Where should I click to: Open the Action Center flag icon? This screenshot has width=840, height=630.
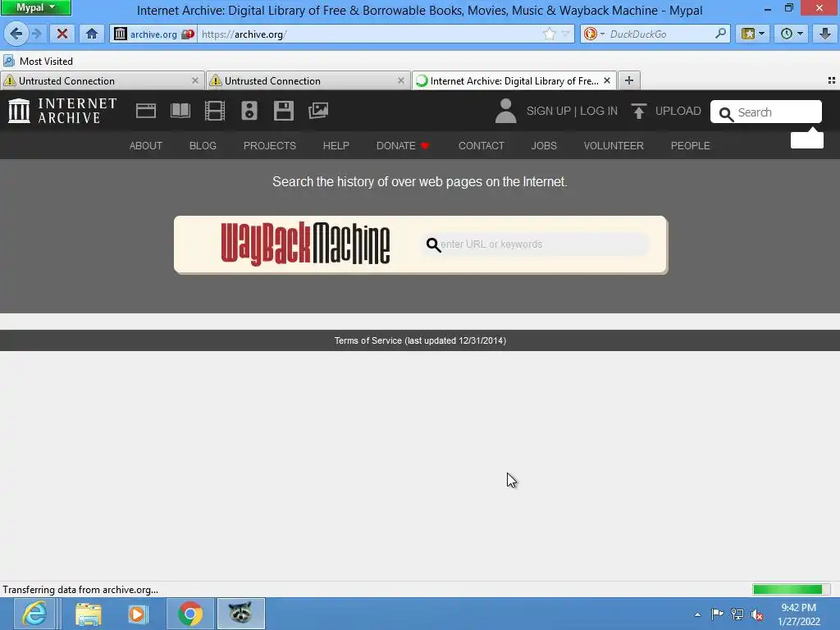point(717,614)
